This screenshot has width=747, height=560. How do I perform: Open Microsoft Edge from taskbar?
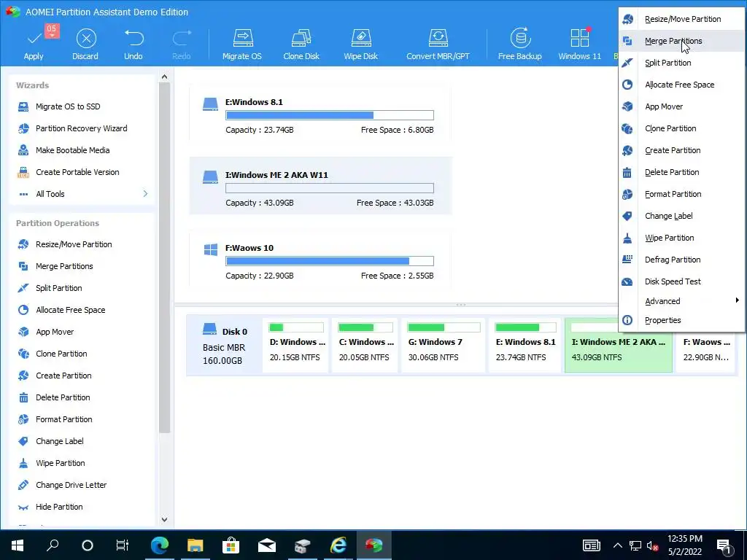coord(159,545)
